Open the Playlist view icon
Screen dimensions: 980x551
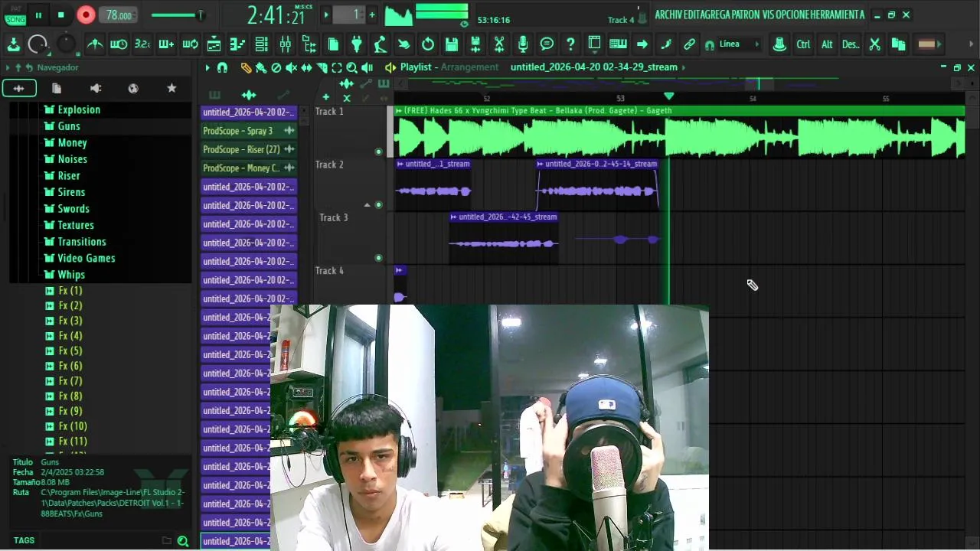(x=214, y=44)
